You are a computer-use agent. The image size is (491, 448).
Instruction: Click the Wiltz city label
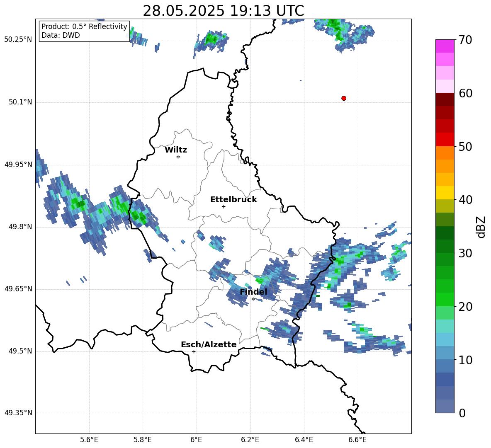[x=176, y=150]
